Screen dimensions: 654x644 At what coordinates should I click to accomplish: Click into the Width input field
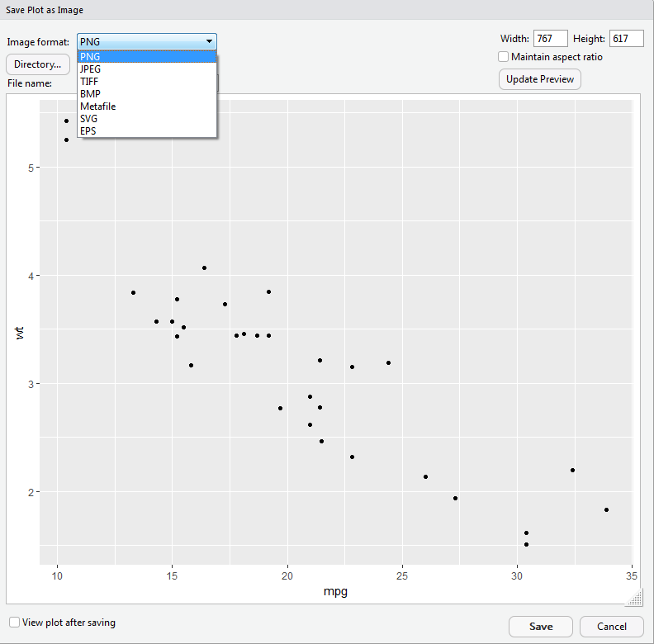point(550,39)
